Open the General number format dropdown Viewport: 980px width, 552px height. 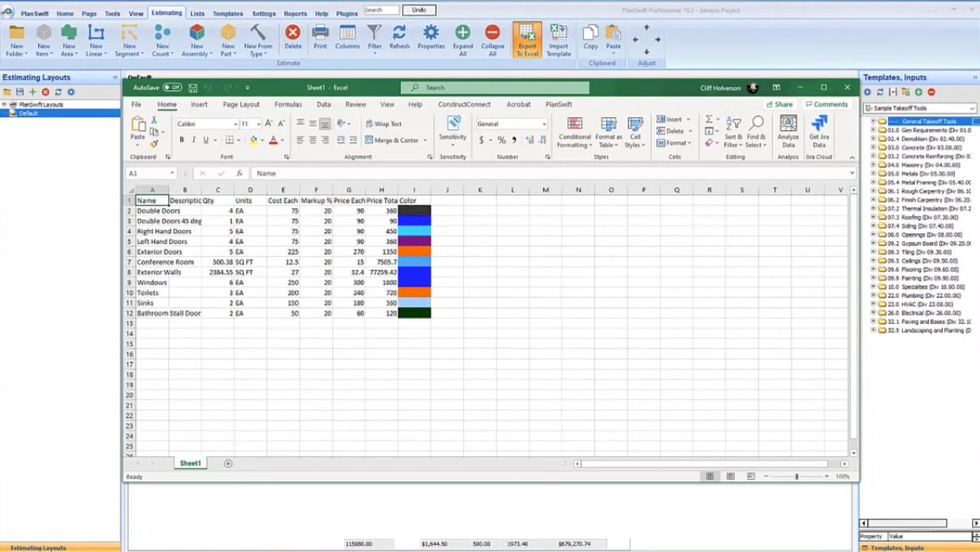544,124
